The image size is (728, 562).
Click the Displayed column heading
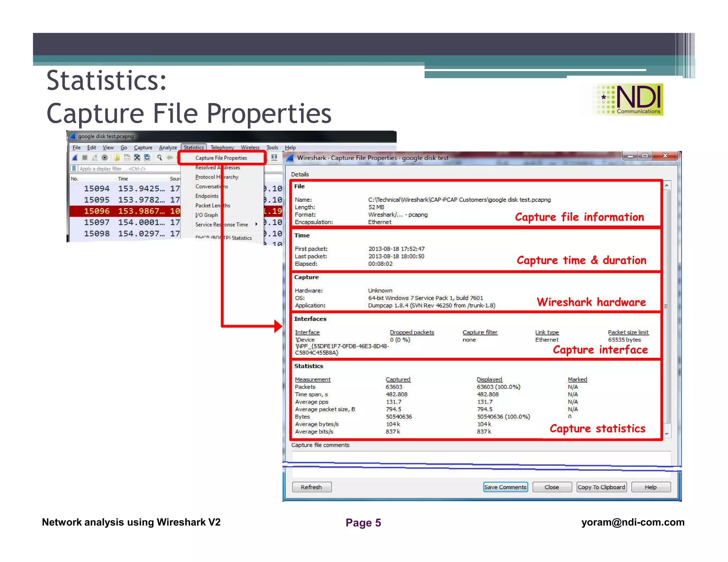[489, 379]
